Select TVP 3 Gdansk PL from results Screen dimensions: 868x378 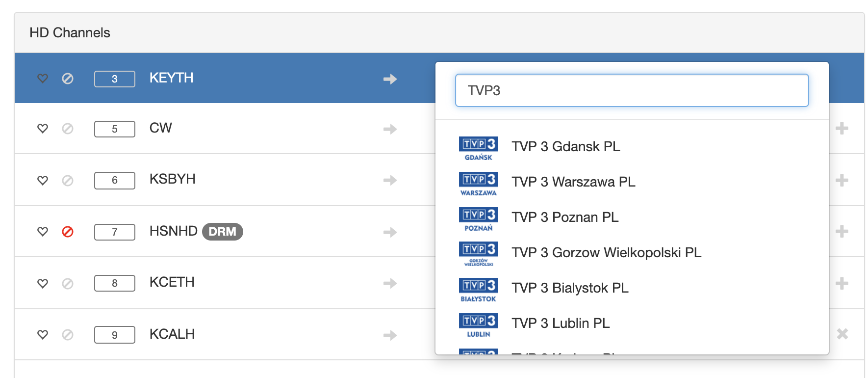pyautogui.click(x=565, y=147)
